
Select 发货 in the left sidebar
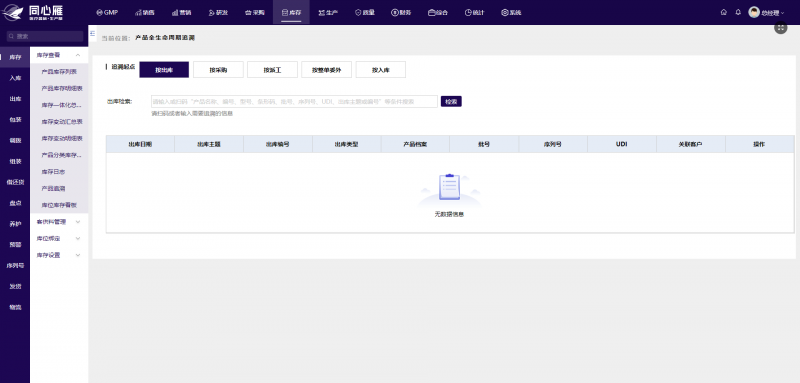point(15,286)
